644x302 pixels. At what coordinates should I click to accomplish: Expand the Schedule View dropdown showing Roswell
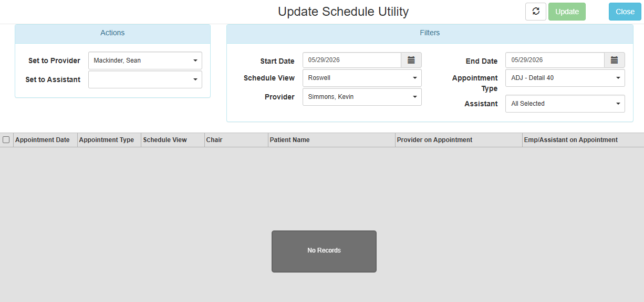tap(362, 78)
